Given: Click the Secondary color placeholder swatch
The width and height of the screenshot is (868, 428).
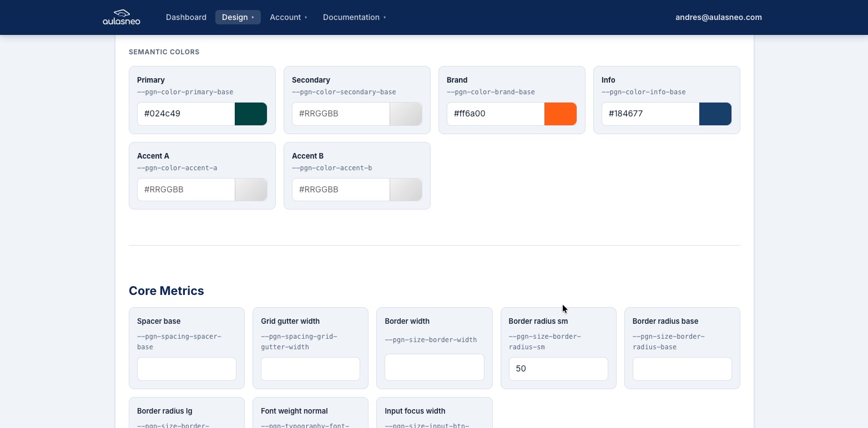Looking at the screenshot, I should click(406, 114).
